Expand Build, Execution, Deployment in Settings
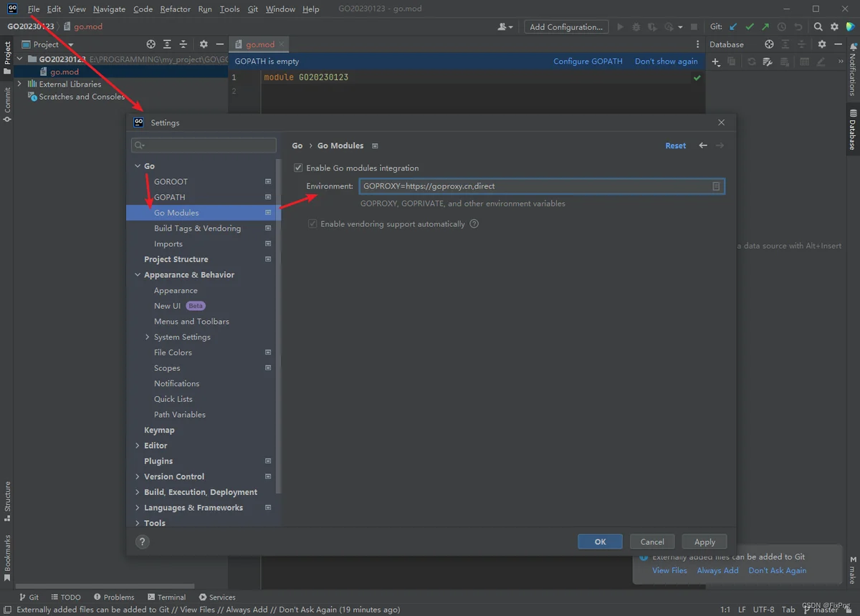 [x=138, y=493]
